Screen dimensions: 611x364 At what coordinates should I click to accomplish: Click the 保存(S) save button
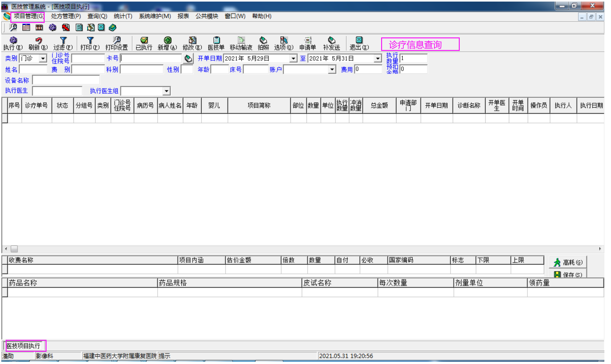568,274
